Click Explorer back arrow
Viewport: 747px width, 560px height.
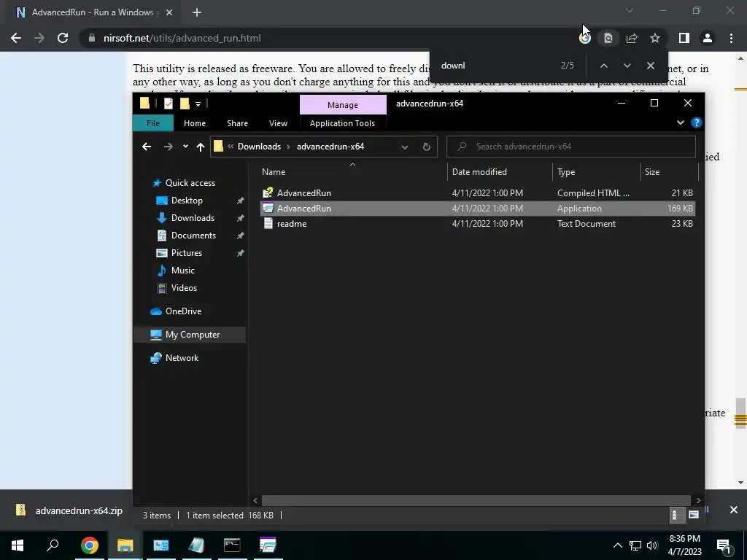tap(146, 147)
